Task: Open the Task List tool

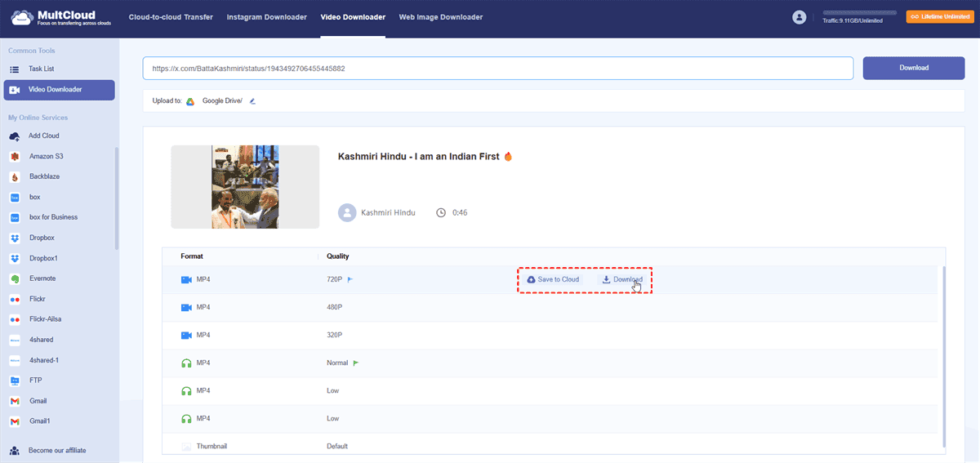Action: click(41, 69)
